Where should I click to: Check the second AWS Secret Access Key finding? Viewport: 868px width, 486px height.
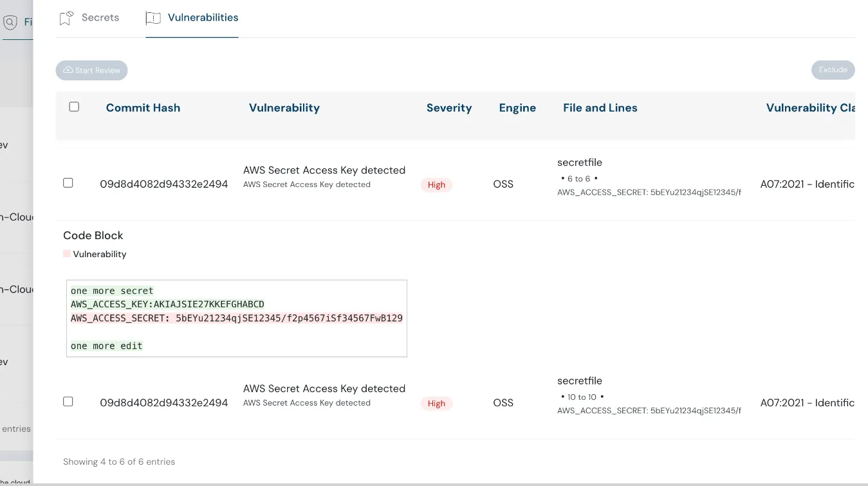[x=68, y=401]
